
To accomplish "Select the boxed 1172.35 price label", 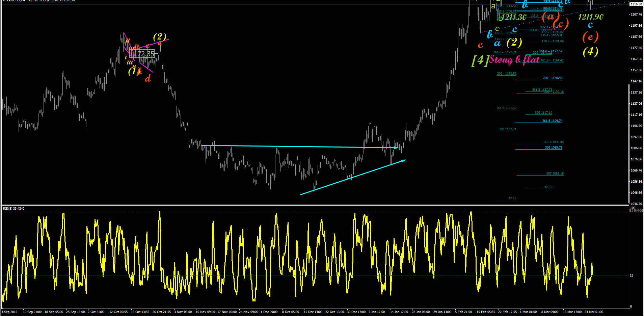I will tap(142, 54).
